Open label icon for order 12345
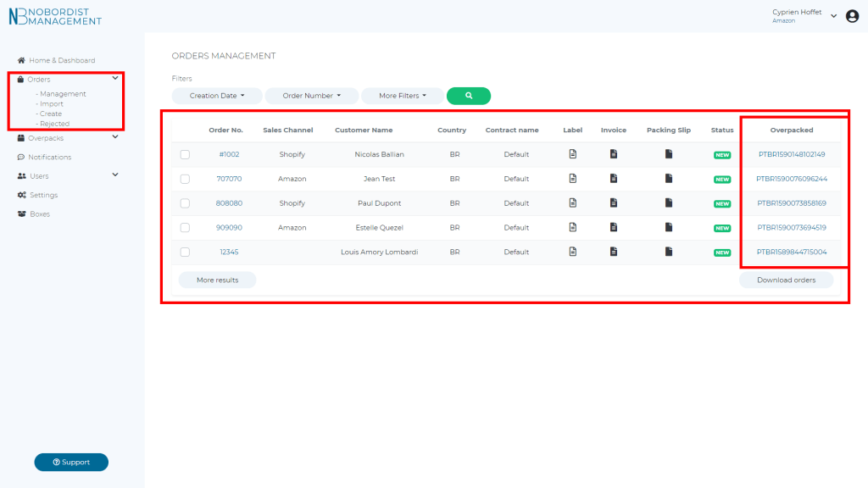The image size is (868, 488). (x=572, y=252)
